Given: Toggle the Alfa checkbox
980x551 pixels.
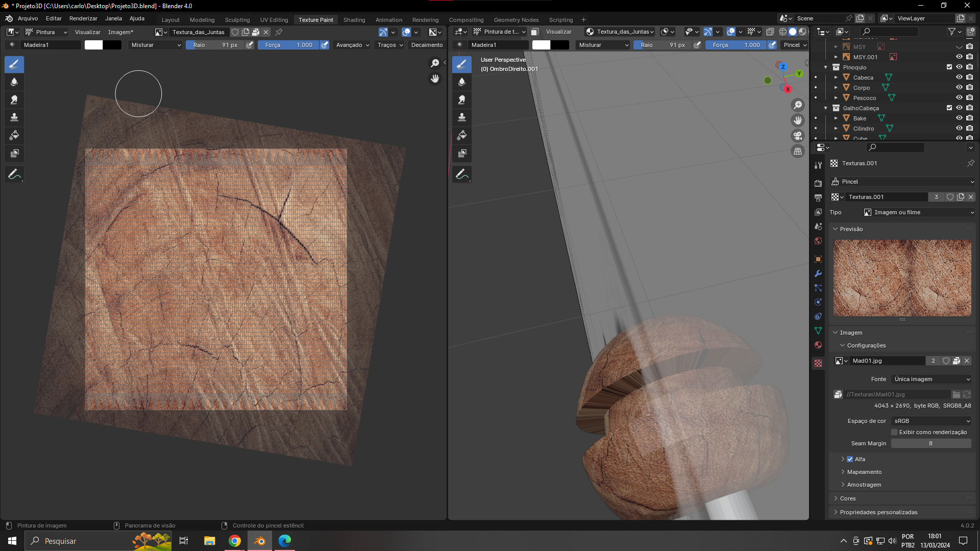Looking at the screenshot, I should tap(850, 459).
